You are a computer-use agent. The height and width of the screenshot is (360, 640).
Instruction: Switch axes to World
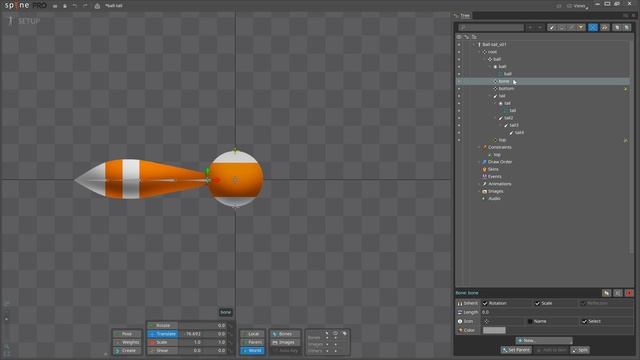[x=252, y=351]
